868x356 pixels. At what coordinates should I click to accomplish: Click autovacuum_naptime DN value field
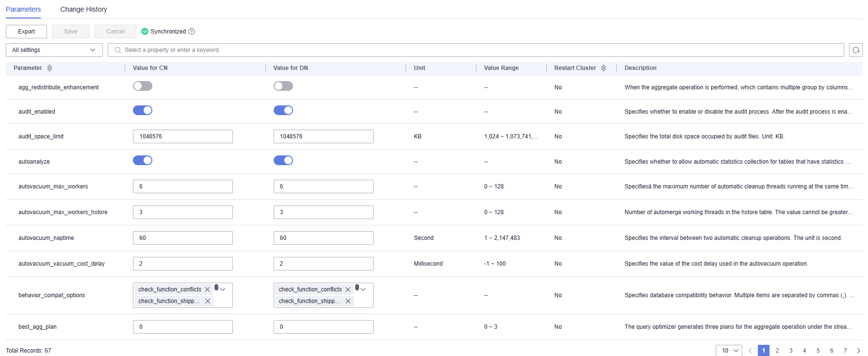click(x=323, y=238)
